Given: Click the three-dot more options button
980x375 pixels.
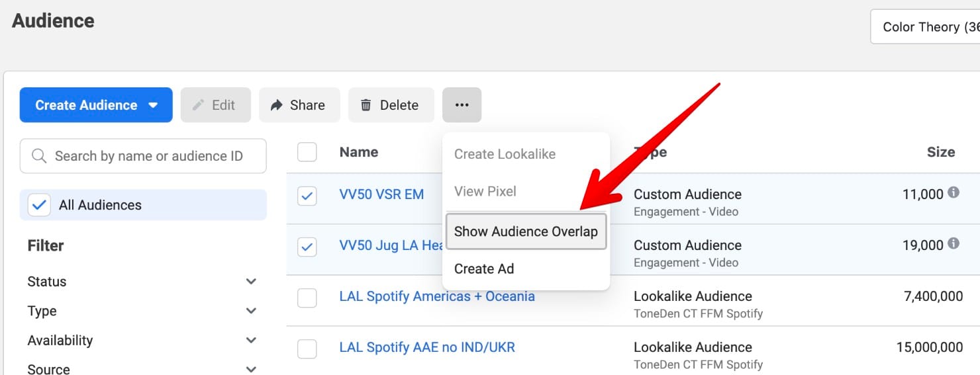Looking at the screenshot, I should pos(462,105).
